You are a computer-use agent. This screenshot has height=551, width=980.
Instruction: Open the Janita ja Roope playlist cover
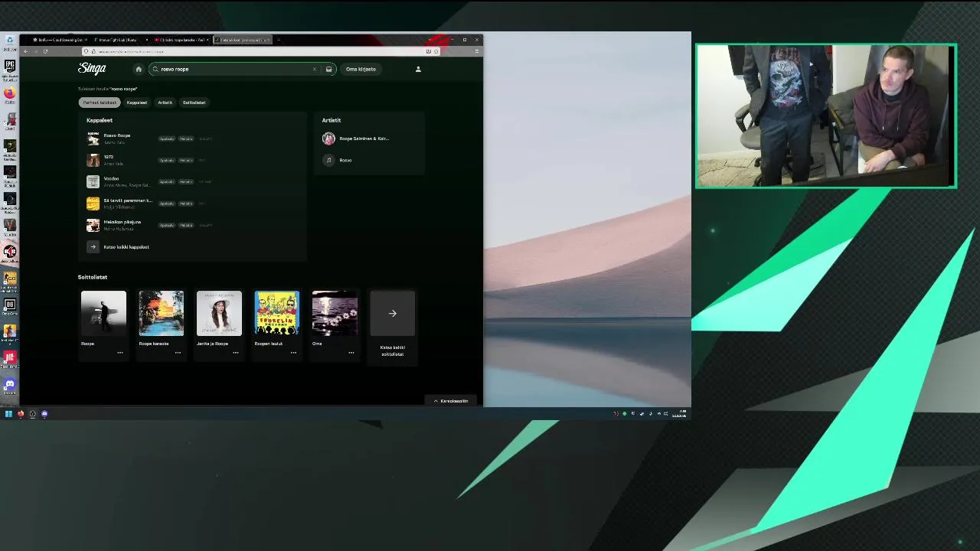click(219, 313)
